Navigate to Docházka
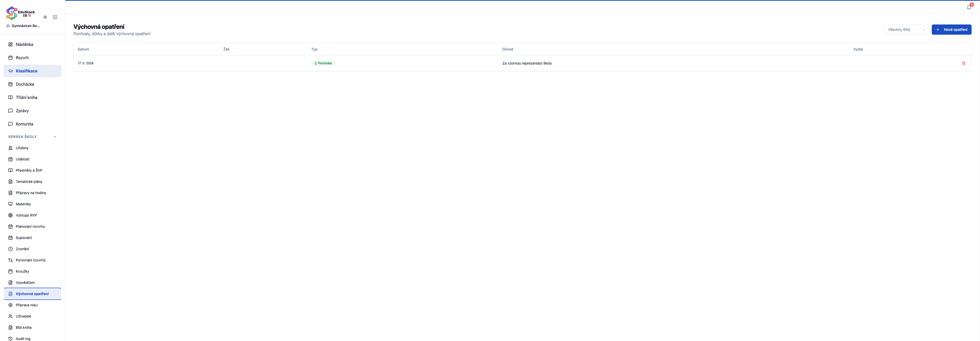The image size is (980, 341). [x=33, y=84]
